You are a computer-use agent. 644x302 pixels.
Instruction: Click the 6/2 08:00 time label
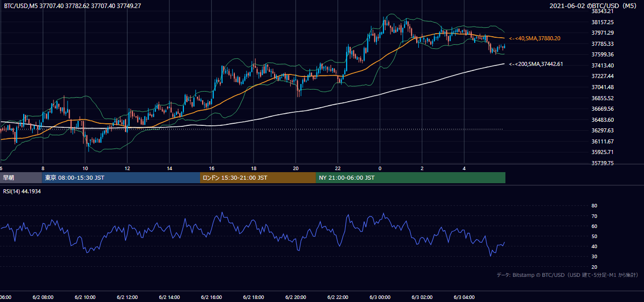tap(43, 297)
